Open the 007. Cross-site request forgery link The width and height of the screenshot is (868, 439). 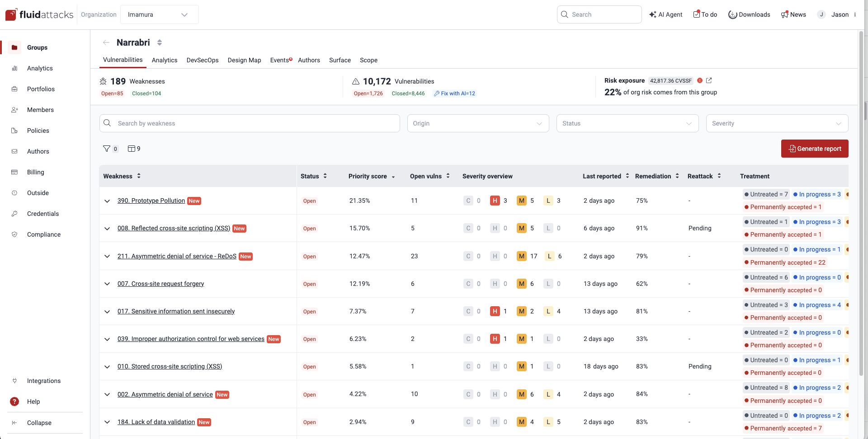tap(160, 284)
